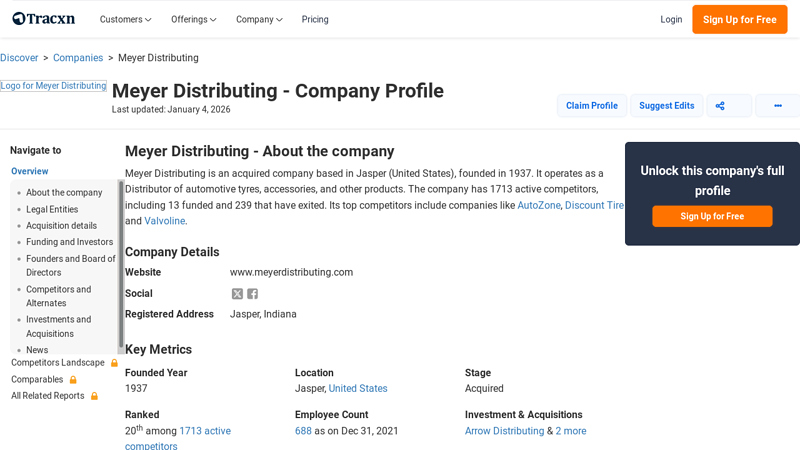Go to Funding and Investors section
The height and width of the screenshot is (450, 800).
tap(69, 242)
